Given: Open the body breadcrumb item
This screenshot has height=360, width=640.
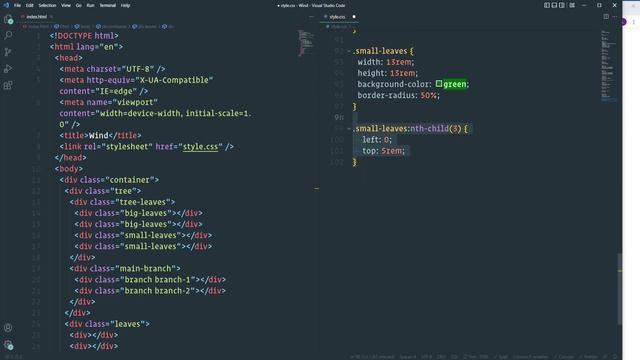Looking at the screenshot, I should click(x=82, y=27).
